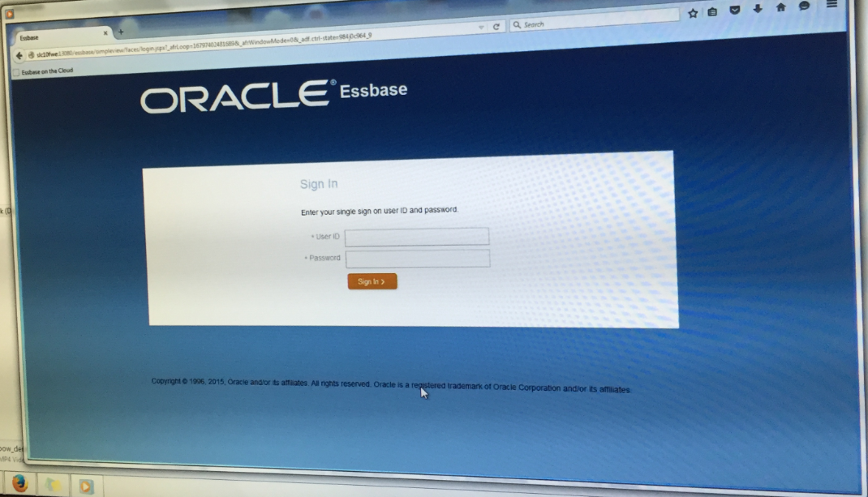Viewport: 868px width, 497px height.
Task: Go back with the browser back arrow
Action: point(19,55)
